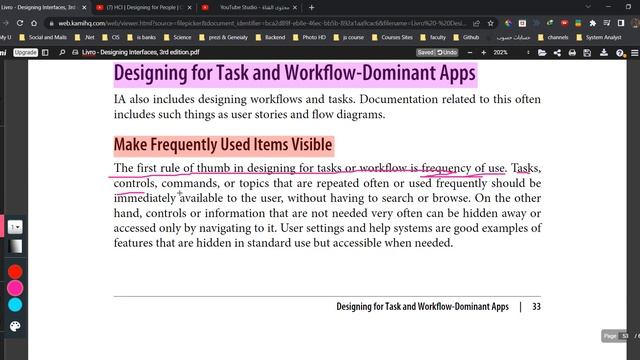This screenshot has width=640, height=360.
Task: Click the Saved status indicator
Action: 426,53
